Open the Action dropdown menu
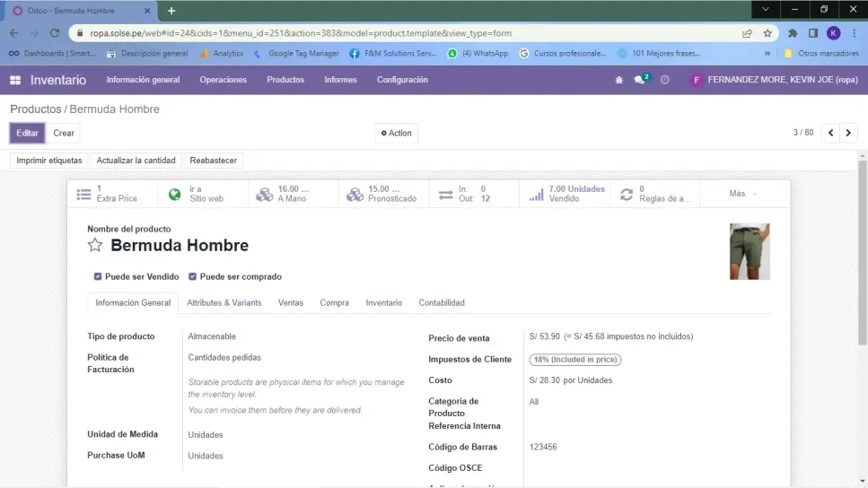The height and width of the screenshot is (488, 868). [396, 133]
